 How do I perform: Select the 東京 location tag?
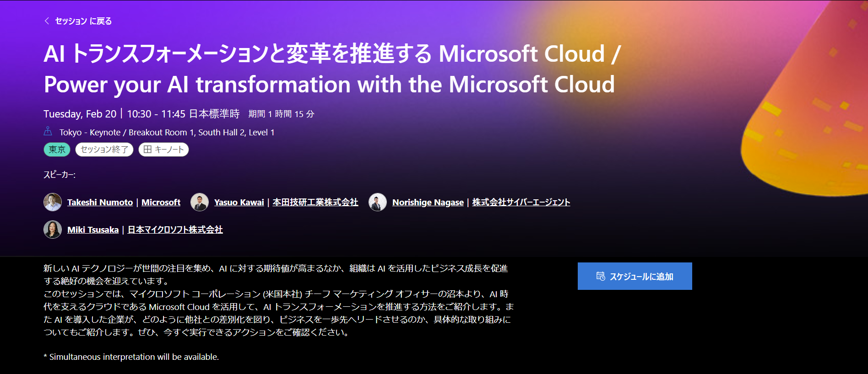(56, 150)
